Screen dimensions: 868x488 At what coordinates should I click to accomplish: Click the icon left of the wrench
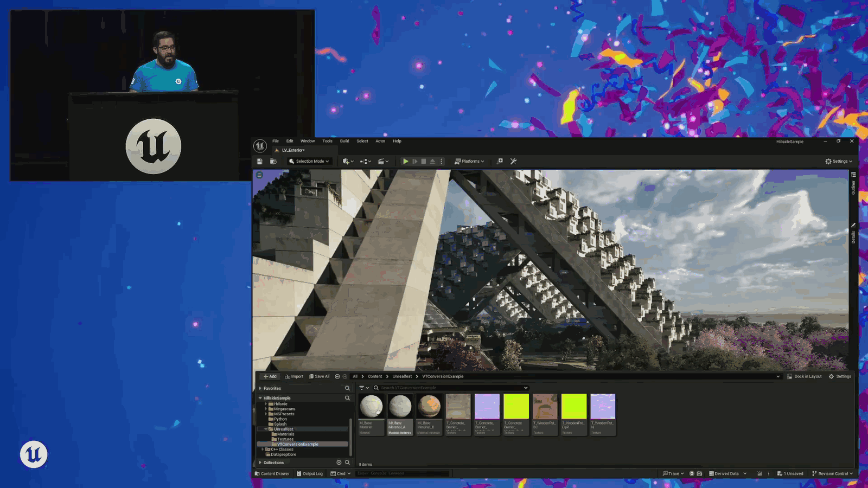click(500, 161)
